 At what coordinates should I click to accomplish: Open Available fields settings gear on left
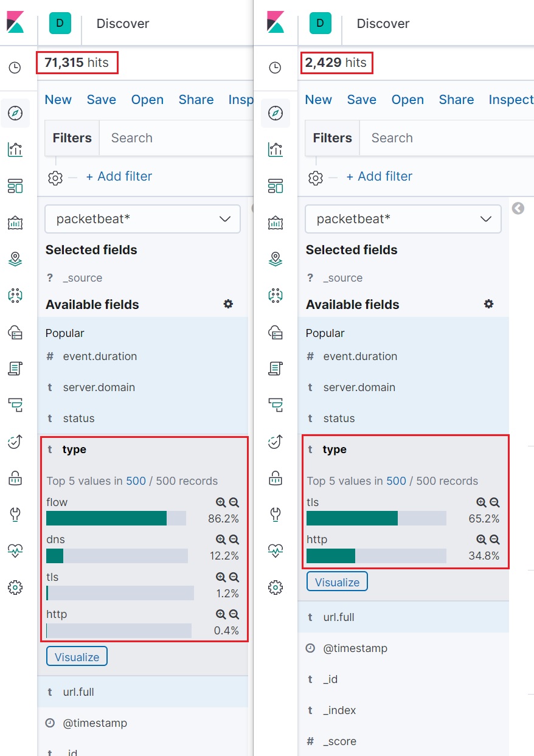pyautogui.click(x=228, y=304)
